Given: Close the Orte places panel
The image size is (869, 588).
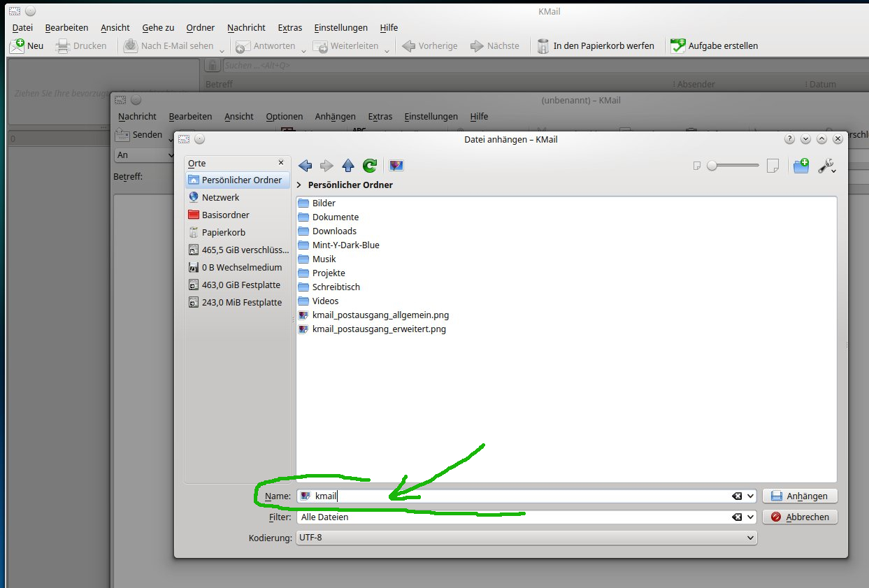Looking at the screenshot, I should (x=281, y=162).
